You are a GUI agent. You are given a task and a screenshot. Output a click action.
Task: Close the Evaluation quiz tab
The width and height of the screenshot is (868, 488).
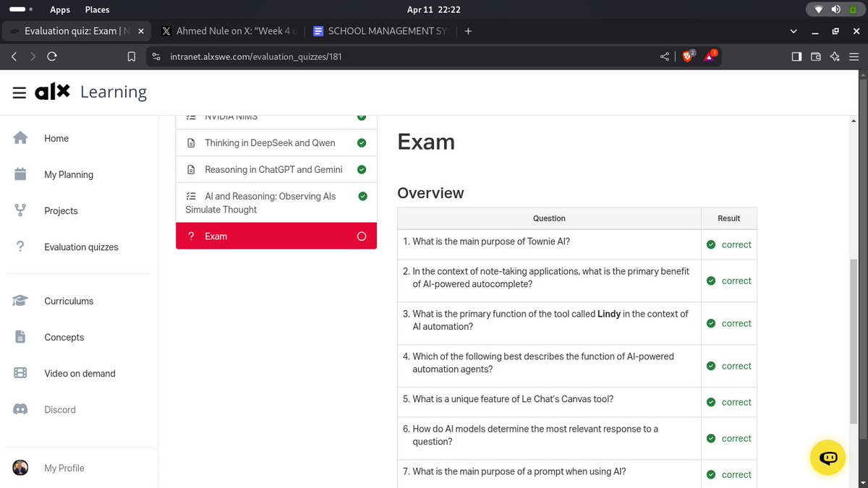(x=140, y=31)
